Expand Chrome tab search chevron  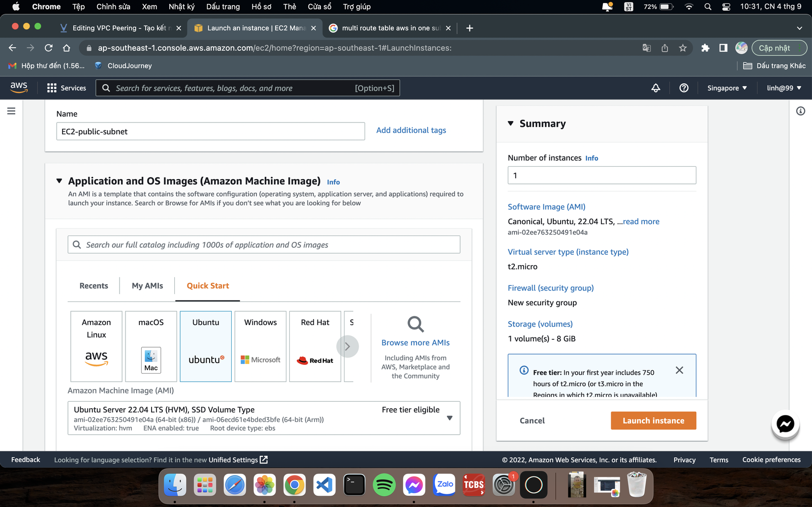coord(799,28)
